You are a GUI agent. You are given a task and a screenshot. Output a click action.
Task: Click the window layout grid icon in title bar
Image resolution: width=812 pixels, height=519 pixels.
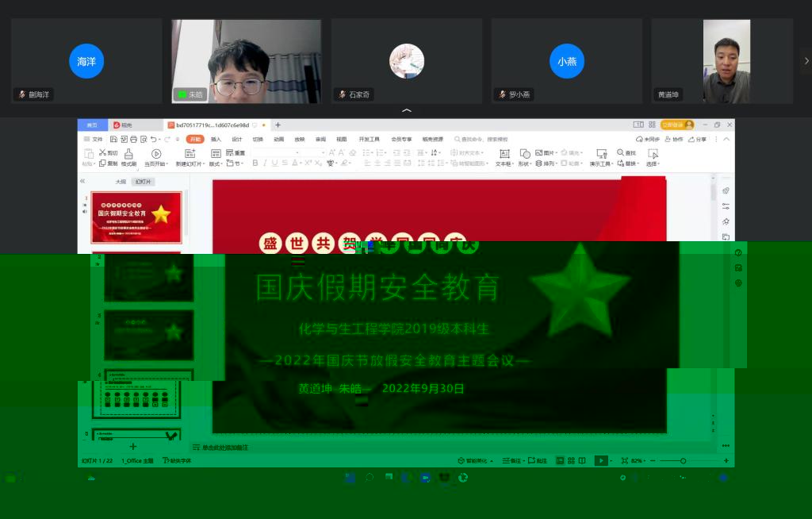coord(652,125)
